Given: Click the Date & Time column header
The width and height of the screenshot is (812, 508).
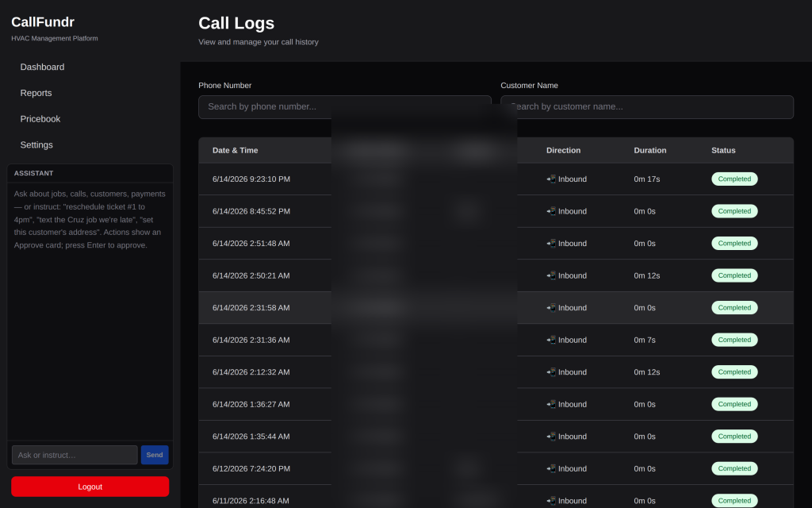Looking at the screenshot, I should tap(235, 150).
